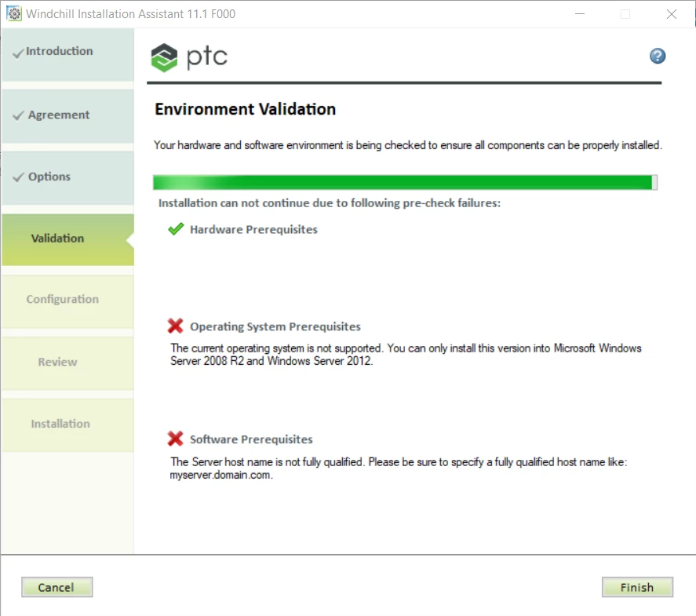Click the Operating System Prerequisites label
The height and width of the screenshot is (616, 696).
(x=275, y=326)
